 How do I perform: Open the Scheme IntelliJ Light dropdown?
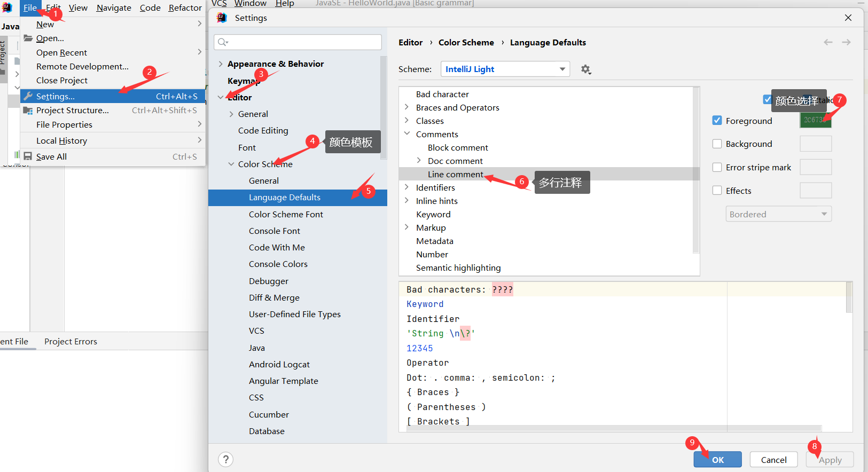[x=505, y=69]
